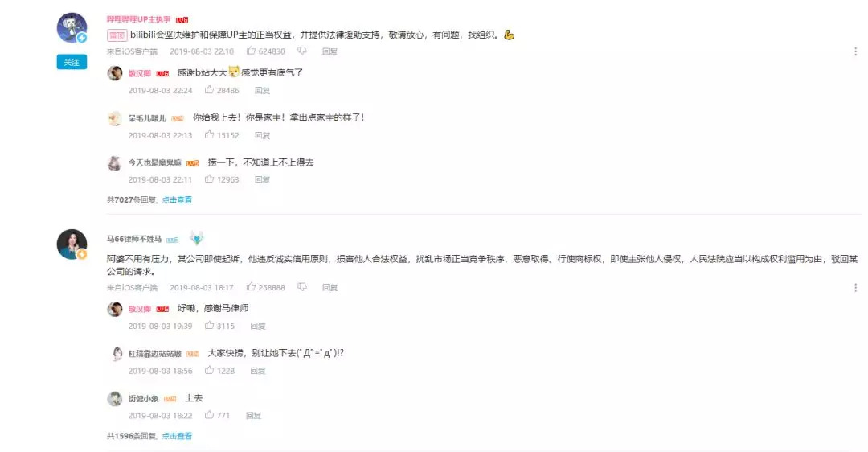The height and width of the screenshot is (452, 868).
Task: Reply to the pinned comment posted 22:10
Action: click(x=330, y=51)
